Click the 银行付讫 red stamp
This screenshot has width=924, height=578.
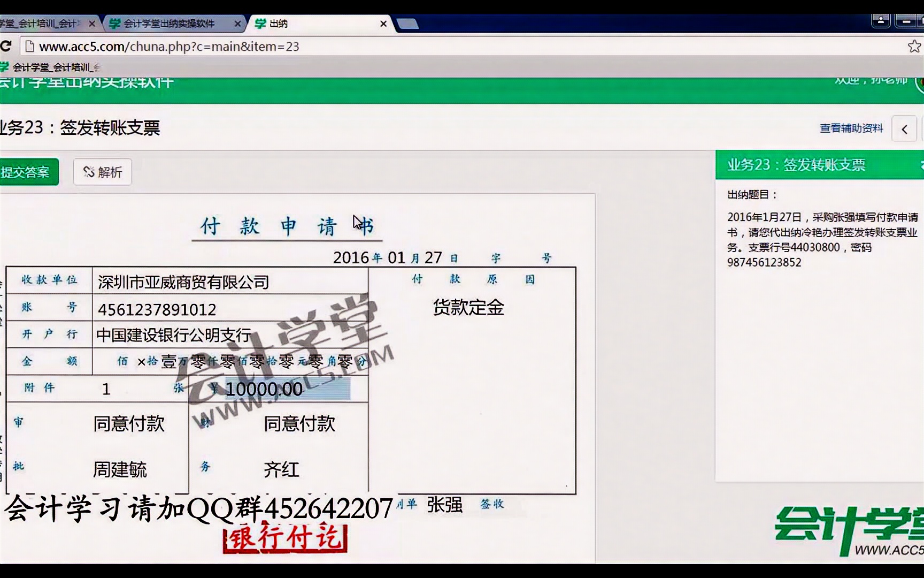click(x=285, y=537)
